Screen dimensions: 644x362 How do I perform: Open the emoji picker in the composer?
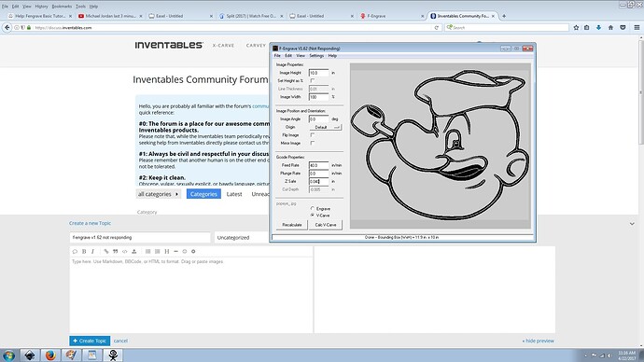pyautogui.click(x=185, y=251)
